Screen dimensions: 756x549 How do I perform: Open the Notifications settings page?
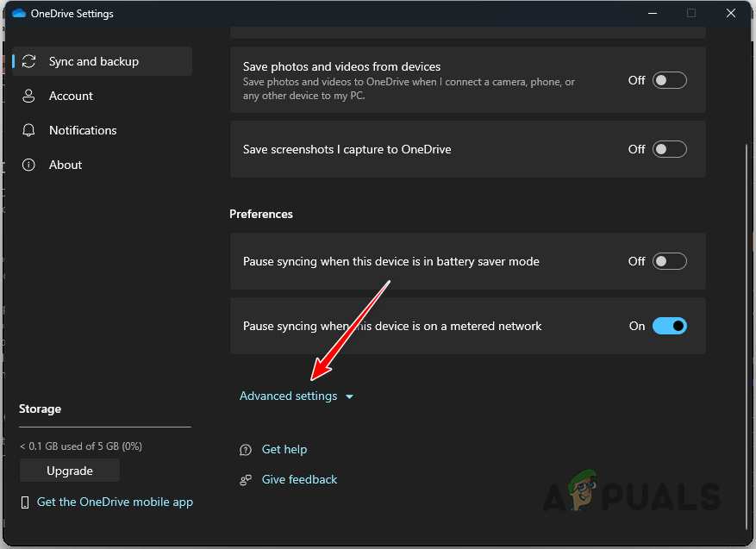pos(84,130)
